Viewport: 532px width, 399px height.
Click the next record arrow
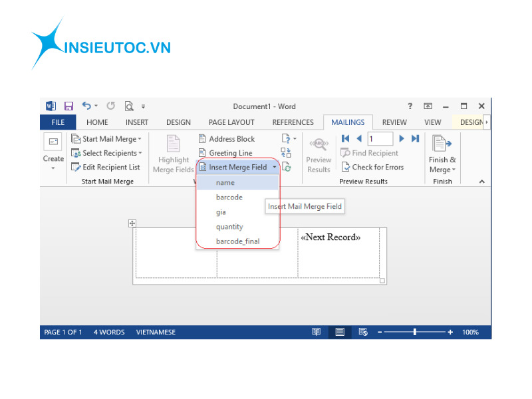402,139
